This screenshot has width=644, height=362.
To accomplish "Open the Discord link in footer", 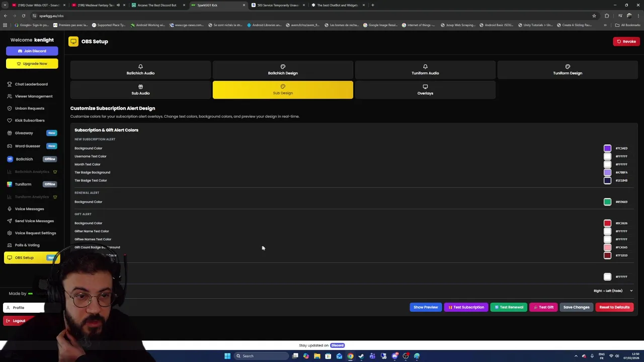I will tap(337, 345).
